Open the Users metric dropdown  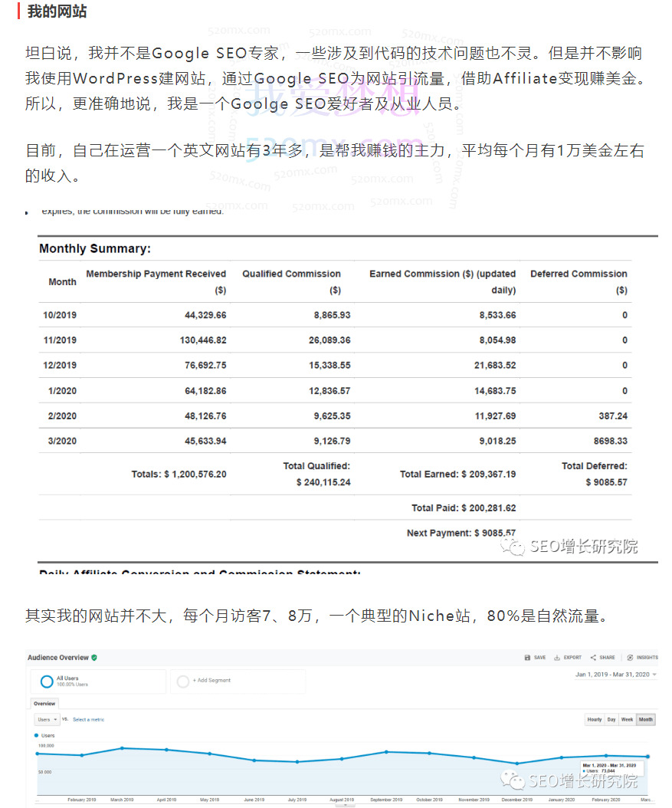click(48, 720)
